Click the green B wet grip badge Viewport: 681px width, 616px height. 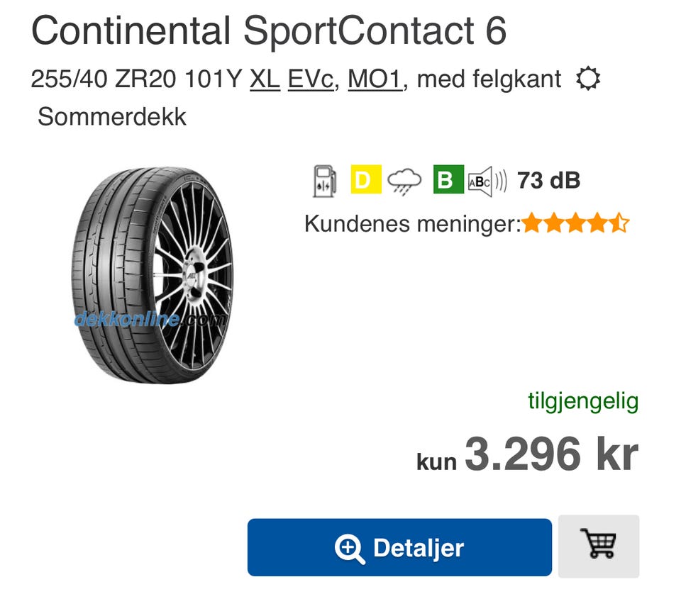coord(448,180)
